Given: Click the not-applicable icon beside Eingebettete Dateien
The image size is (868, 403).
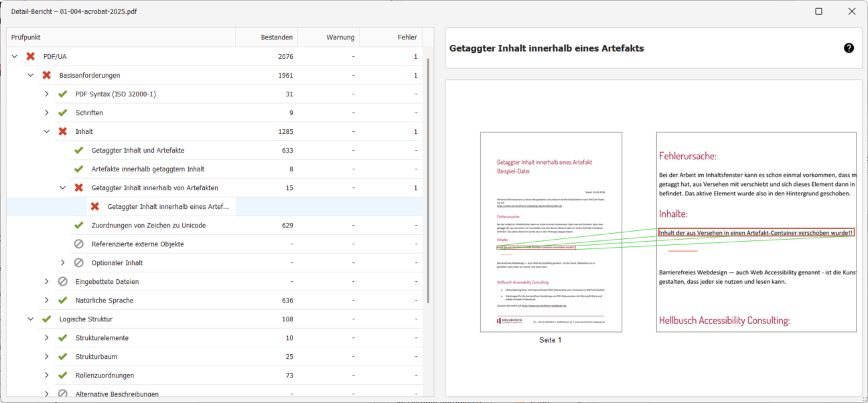Looking at the screenshot, I should pos(63,282).
